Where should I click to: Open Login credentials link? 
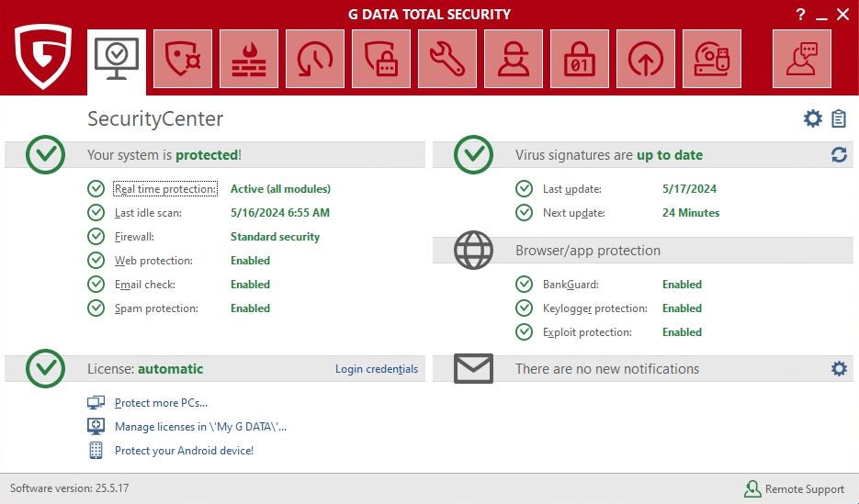tap(377, 369)
